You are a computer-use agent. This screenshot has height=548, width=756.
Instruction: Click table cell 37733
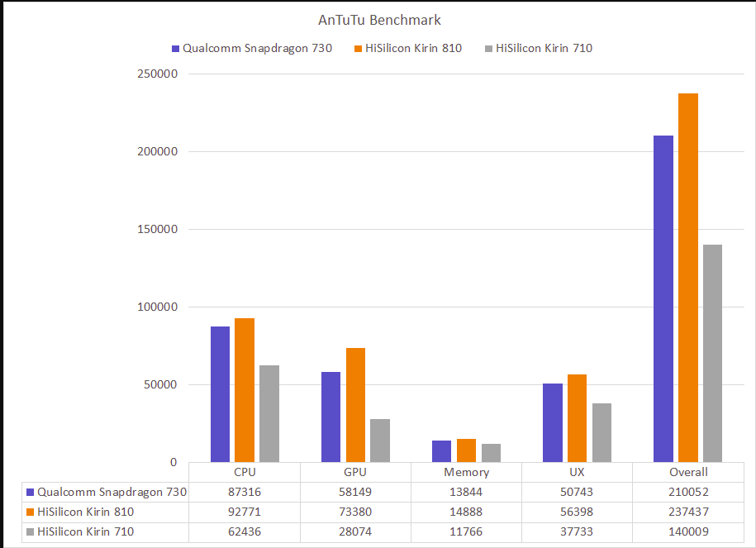pyautogui.click(x=578, y=531)
